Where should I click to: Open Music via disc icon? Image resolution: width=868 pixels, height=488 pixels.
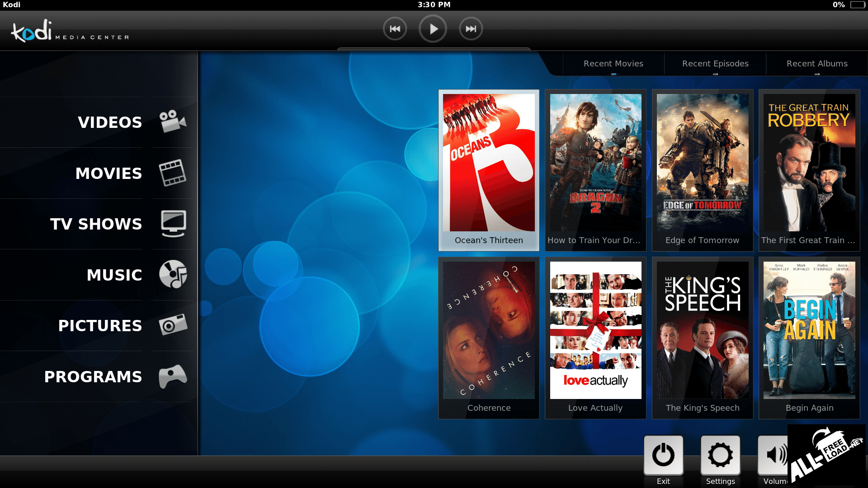tap(173, 274)
